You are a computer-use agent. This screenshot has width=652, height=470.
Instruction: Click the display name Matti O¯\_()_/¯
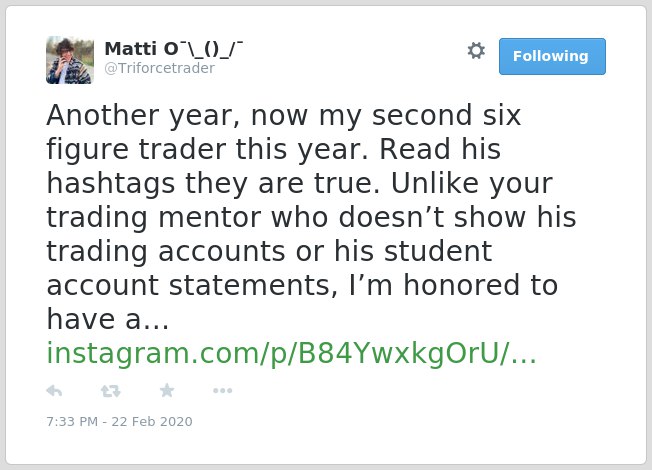[x=173, y=49]
